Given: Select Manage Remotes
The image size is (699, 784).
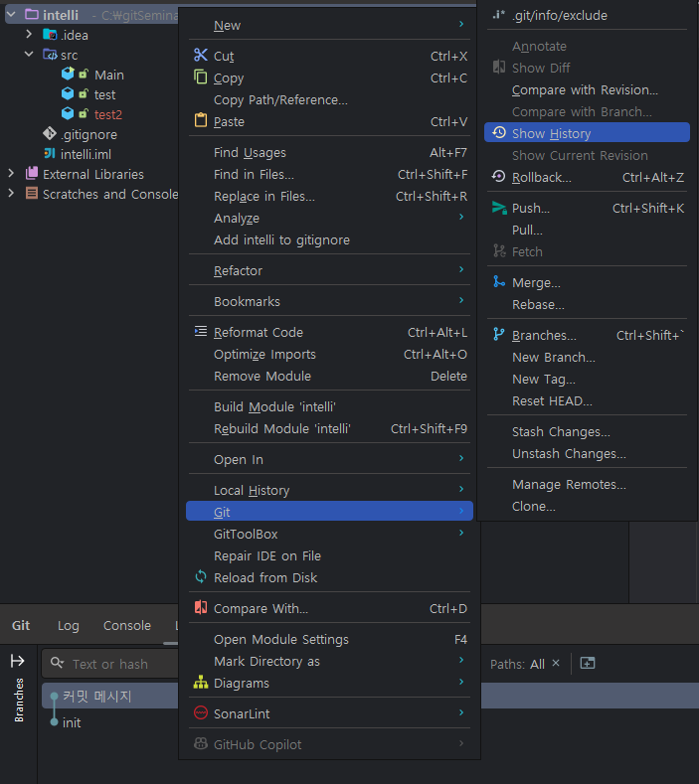Looking at the screenshot, I should pyautogui.click(x=587, y=484).
